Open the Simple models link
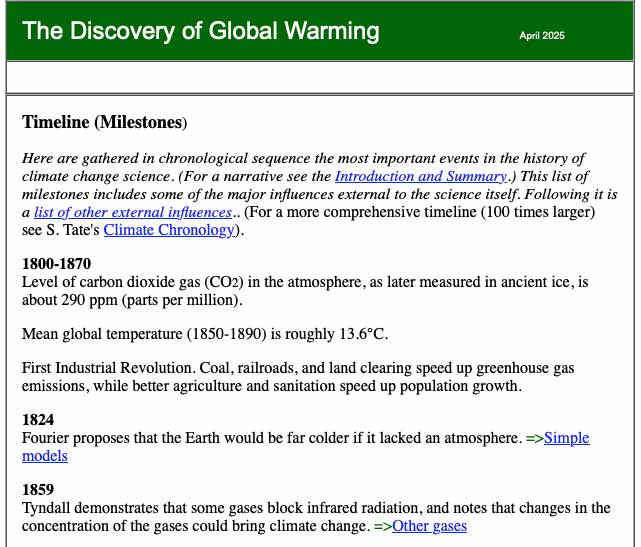 pos(566,438)
